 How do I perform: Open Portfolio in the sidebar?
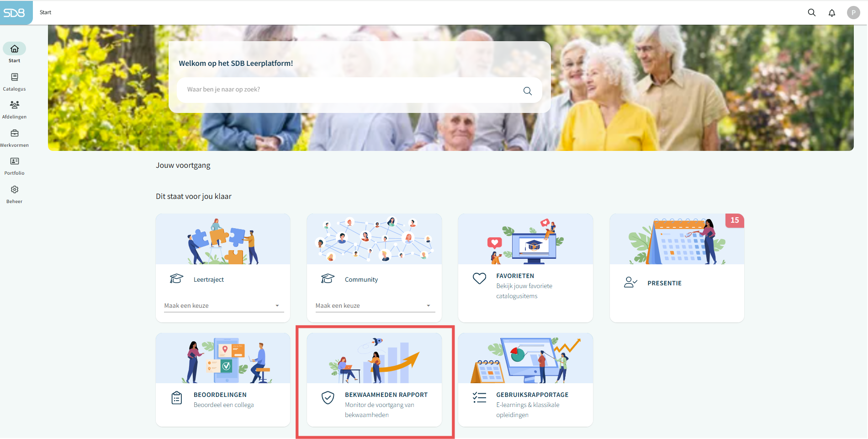point(15,166)
